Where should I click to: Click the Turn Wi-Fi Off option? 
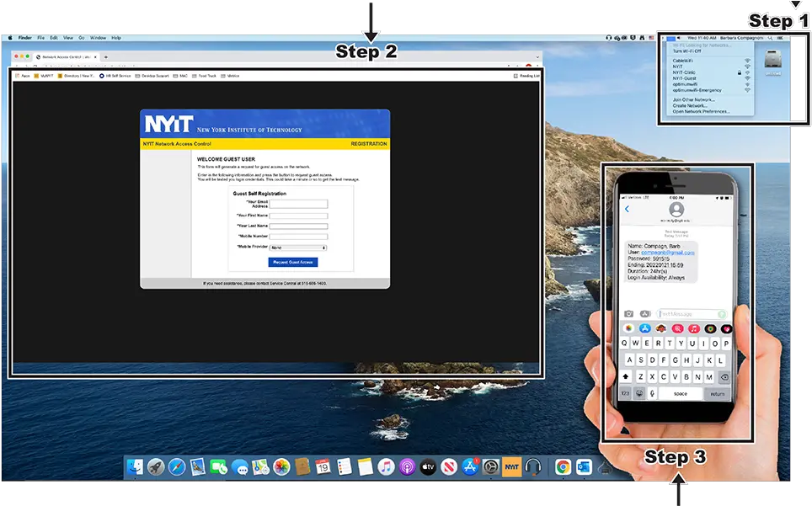(686, 51)
